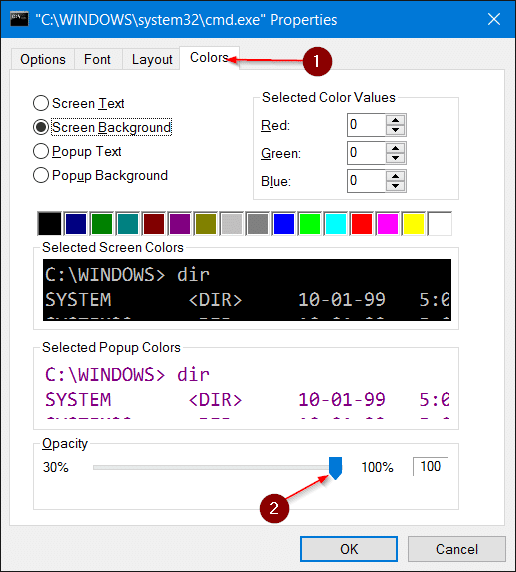Pick the purple color swatch

[180, 224]
